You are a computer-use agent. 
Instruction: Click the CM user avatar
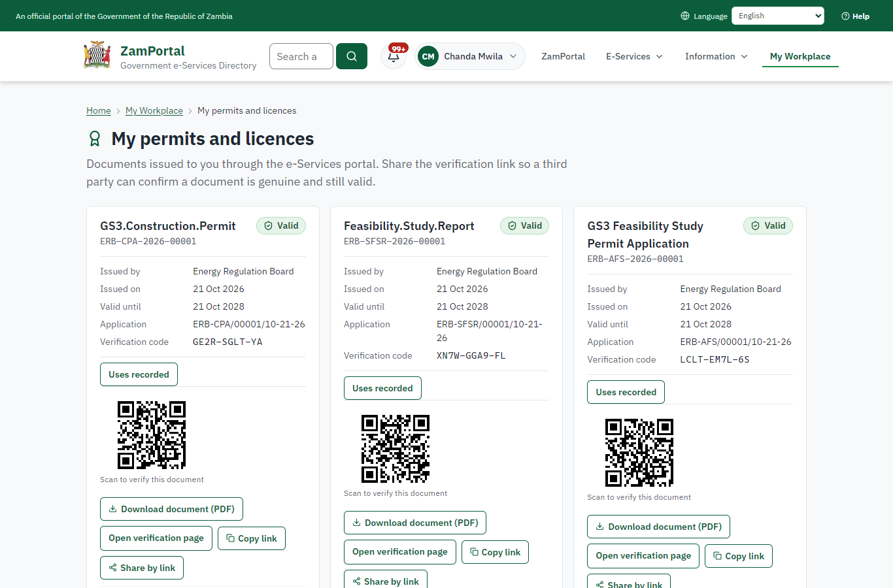tap(428, 56)
